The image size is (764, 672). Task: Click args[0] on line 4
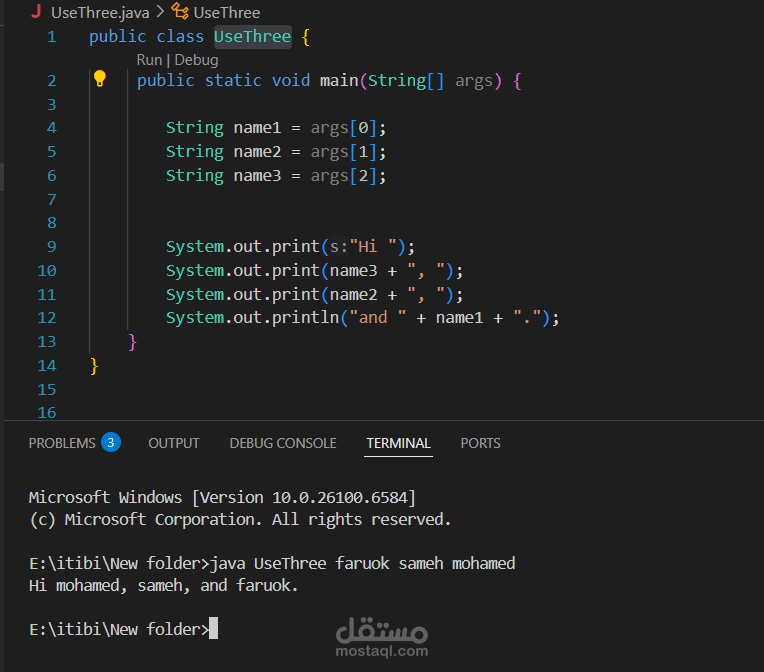click(344, 128)
